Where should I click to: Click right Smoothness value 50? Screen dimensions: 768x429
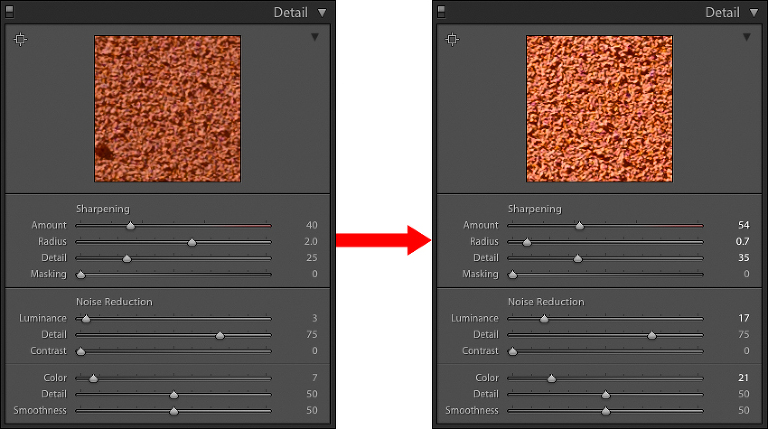(x=744, y=410)
